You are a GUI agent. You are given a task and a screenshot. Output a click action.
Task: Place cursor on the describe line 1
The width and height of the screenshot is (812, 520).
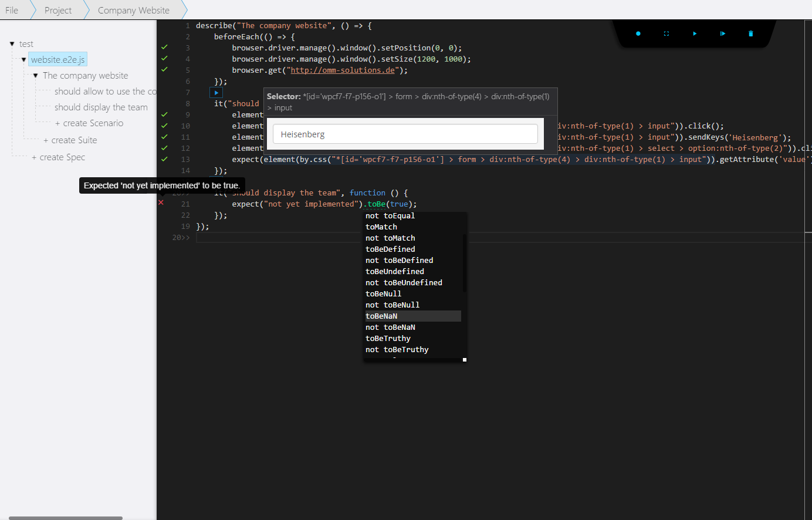click(284, 25)
